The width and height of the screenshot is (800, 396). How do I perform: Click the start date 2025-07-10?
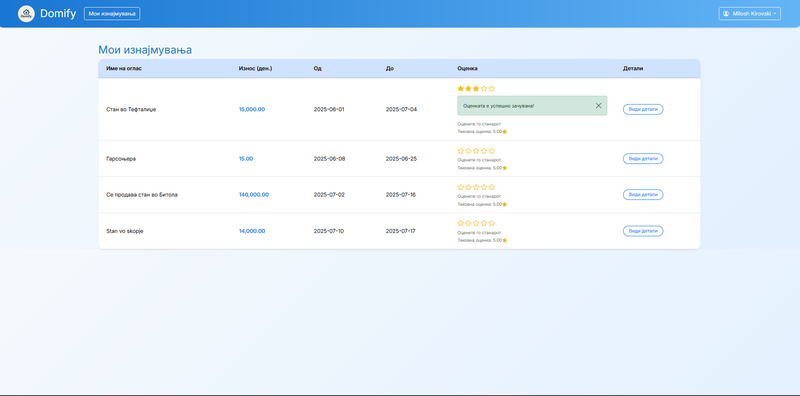329,231
